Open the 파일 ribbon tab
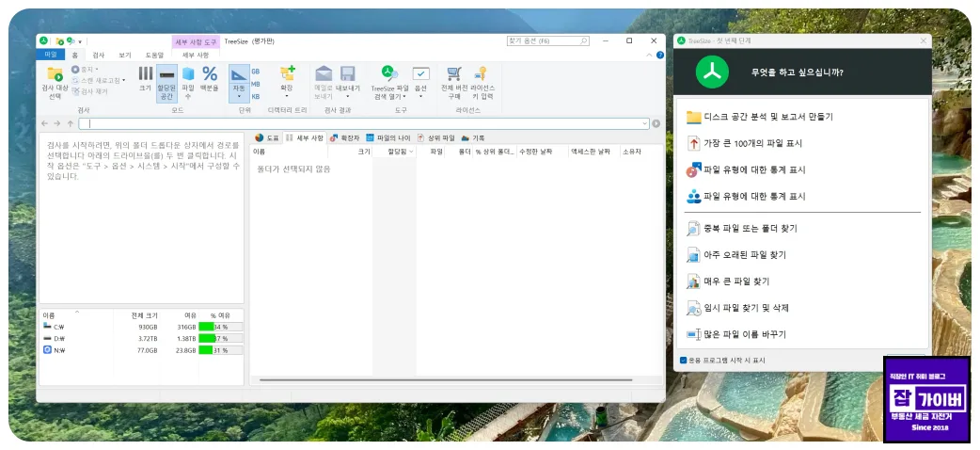 tap(50, 56)
